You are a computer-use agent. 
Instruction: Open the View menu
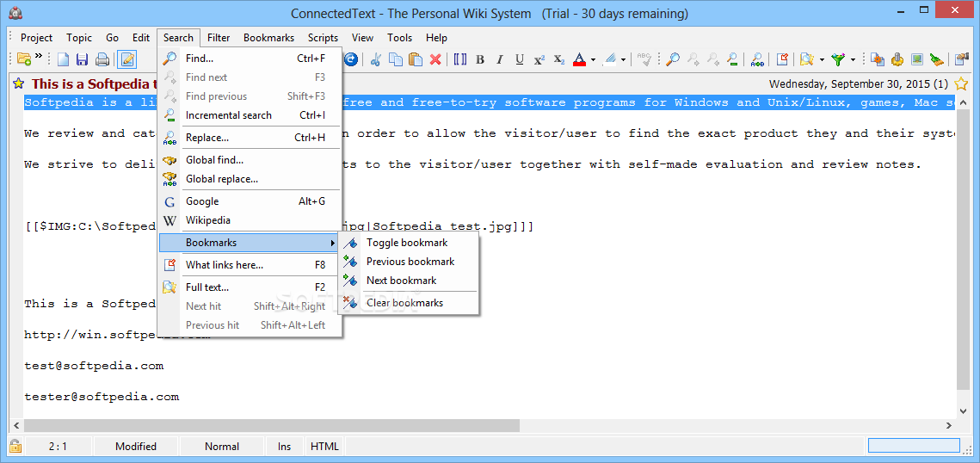362,38
